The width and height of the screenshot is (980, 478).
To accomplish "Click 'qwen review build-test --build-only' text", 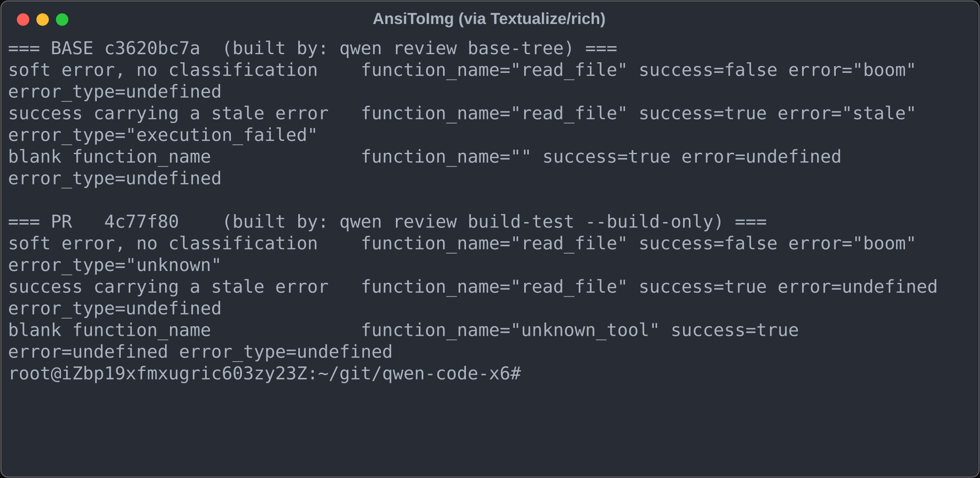I will [526, 222].
